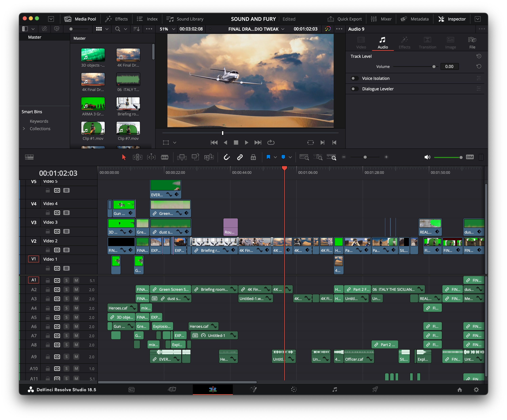Viewport: 507px width, 420px height.
Task: Click the Quick Export button
Action: click(x=344, y=19)
